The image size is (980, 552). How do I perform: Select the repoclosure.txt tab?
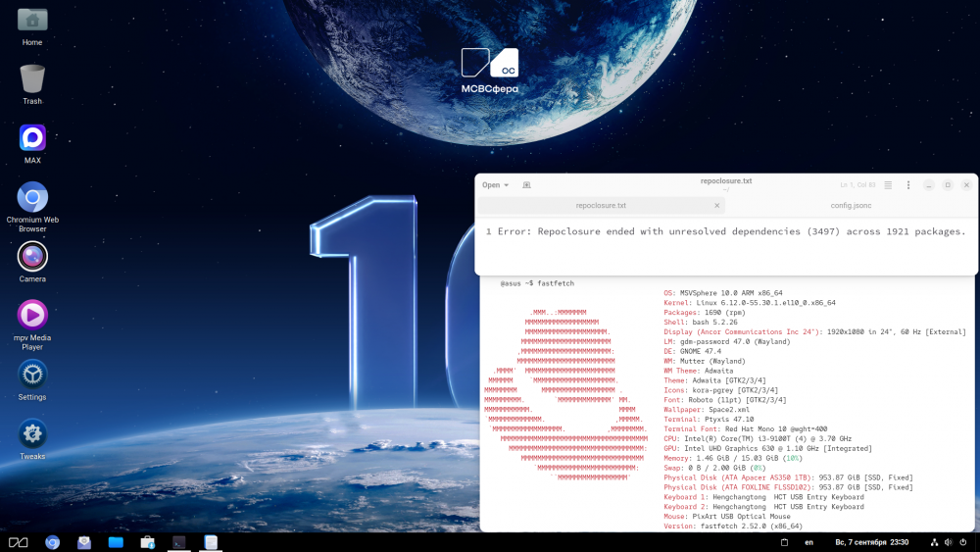(x=601, y=206)
